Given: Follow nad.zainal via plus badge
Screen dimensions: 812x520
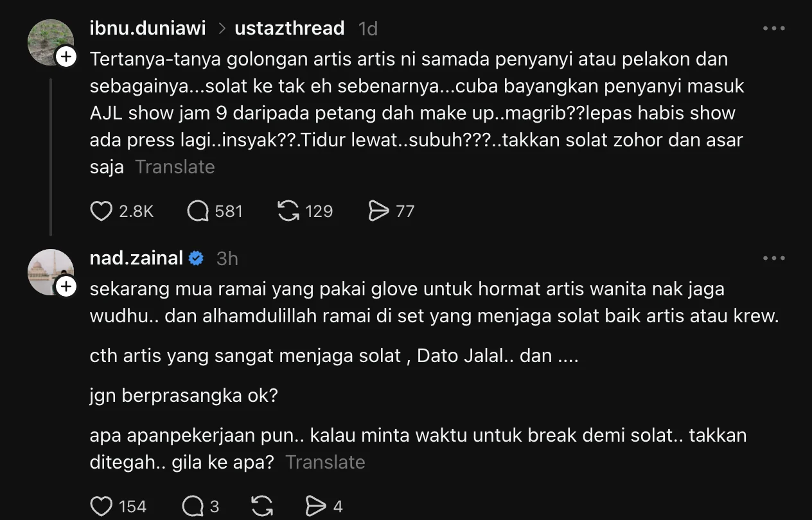Looking at the screenshot, I should coord(66,287).
